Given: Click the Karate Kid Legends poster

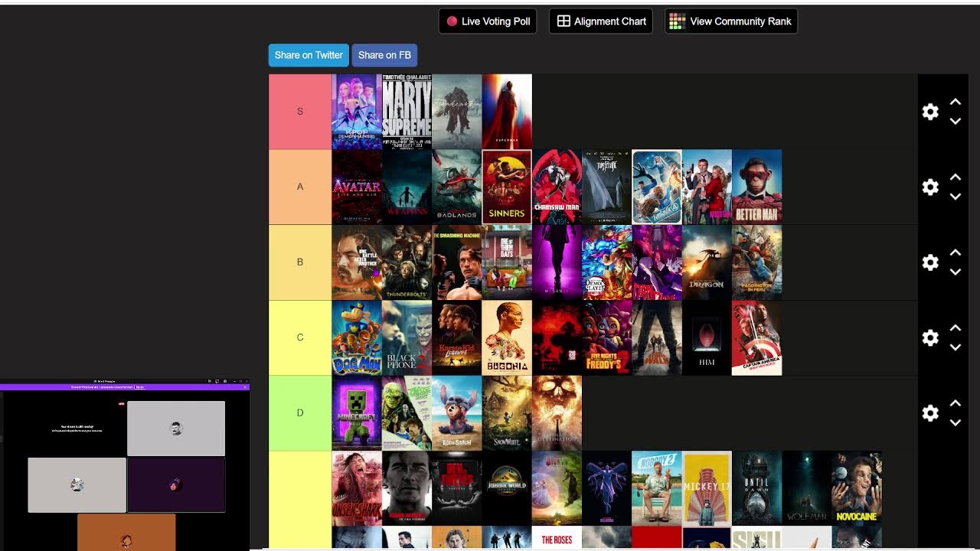Looking at the screenshot, I should (457, 337).
